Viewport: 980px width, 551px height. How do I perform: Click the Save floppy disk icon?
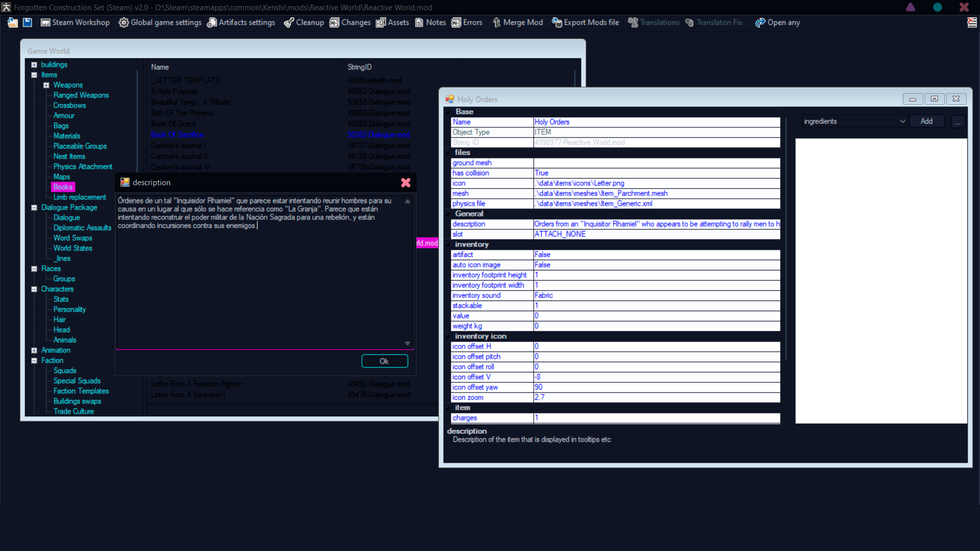(28, 22)
